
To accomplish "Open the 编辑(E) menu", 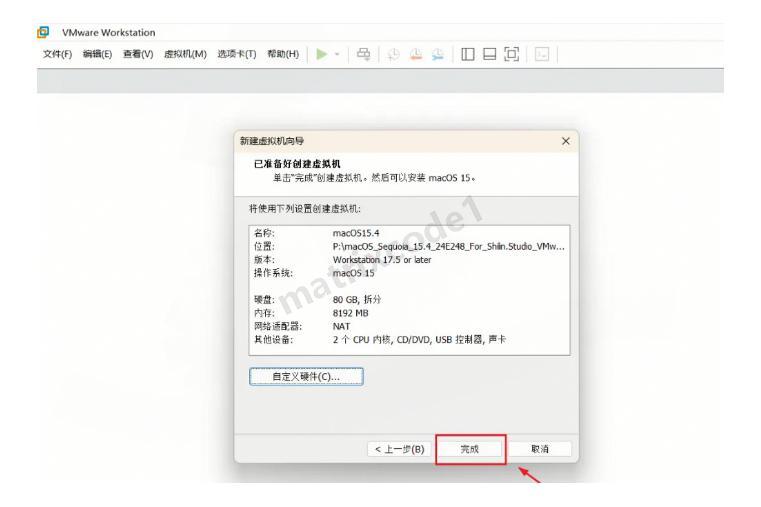I will pos(97,54).
